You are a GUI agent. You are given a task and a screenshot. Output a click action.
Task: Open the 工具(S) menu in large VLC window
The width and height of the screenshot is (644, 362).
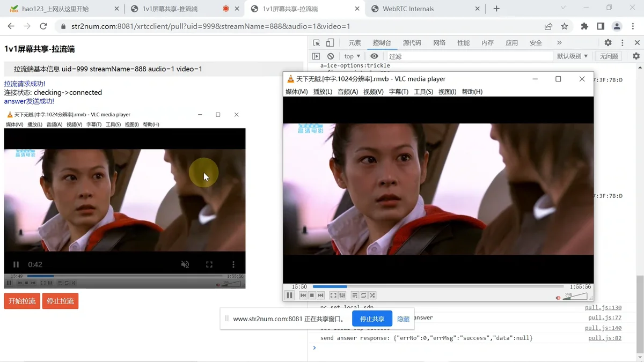423,92
